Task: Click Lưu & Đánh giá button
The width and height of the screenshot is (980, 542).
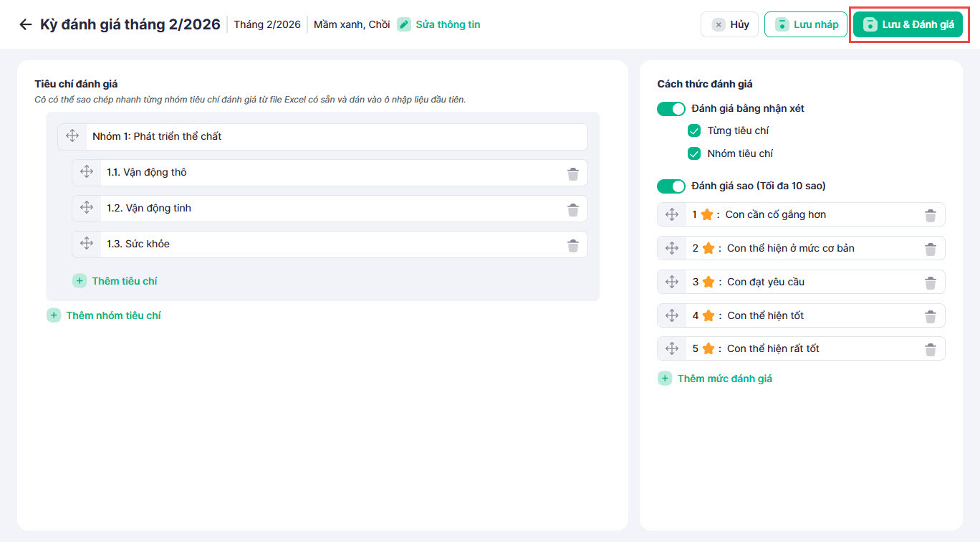Action: [x=908, y=24]
